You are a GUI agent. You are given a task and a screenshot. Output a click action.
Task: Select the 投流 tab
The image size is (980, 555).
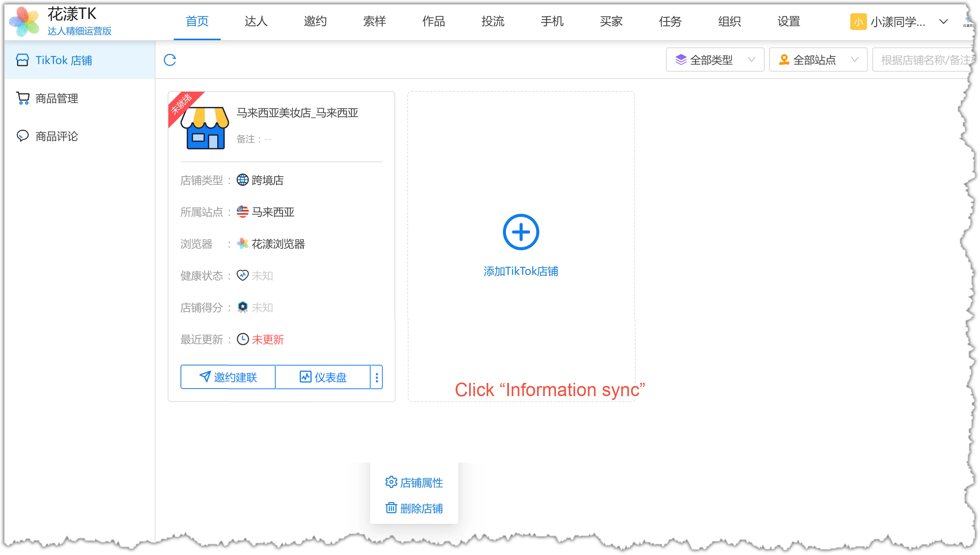pos(493,21)
